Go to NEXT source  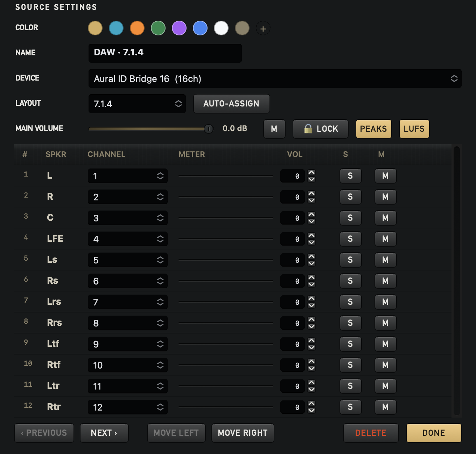point(104,433)
